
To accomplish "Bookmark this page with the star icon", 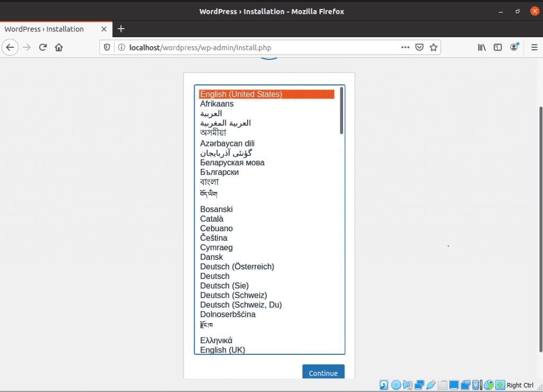I will pos(433,47).
